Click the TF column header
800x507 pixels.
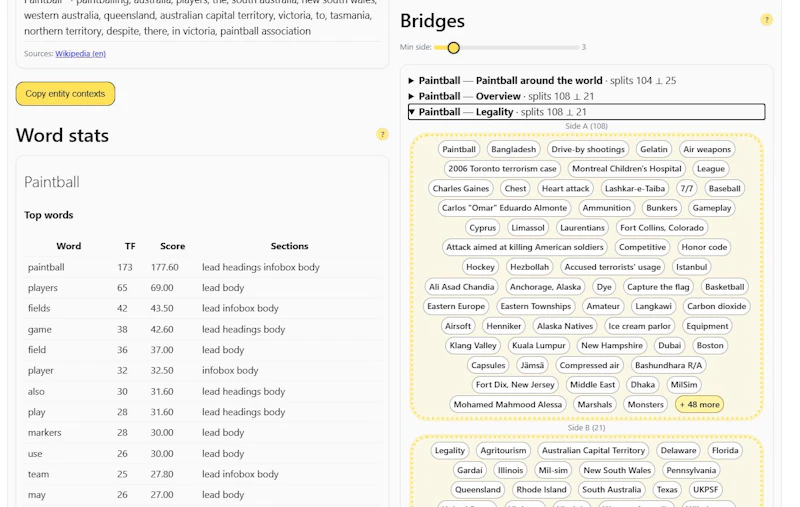pyautogui.click(x=130, y=246)
